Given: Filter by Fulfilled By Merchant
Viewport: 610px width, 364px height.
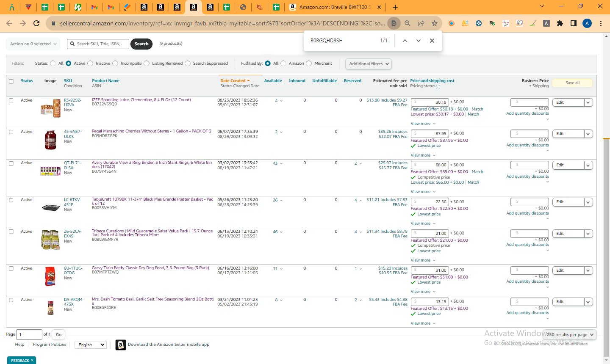Looking at the screenshot, I should [309, 63].
